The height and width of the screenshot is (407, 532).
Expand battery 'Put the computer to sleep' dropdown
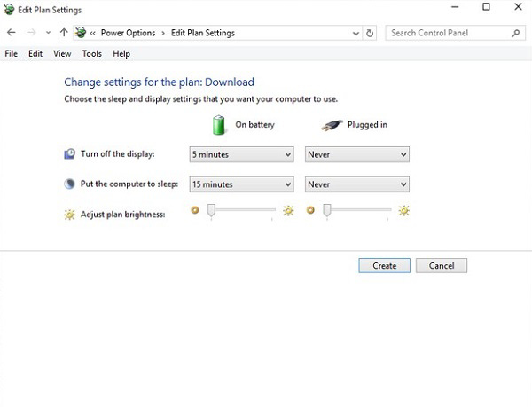241,184
